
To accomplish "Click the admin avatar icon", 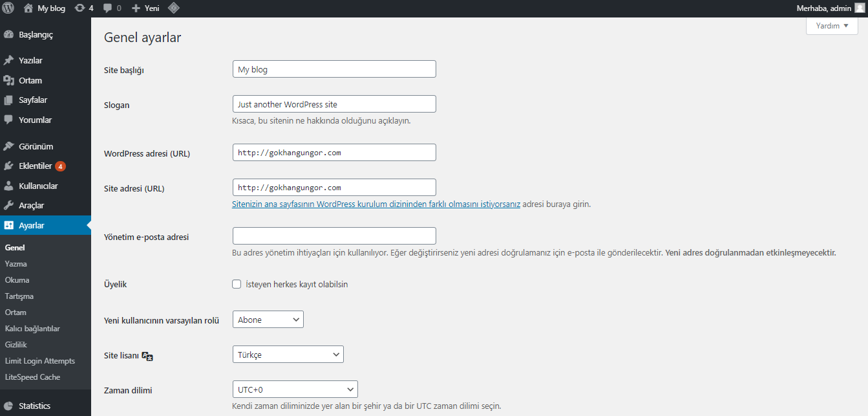I will click(x=859, y=8).
